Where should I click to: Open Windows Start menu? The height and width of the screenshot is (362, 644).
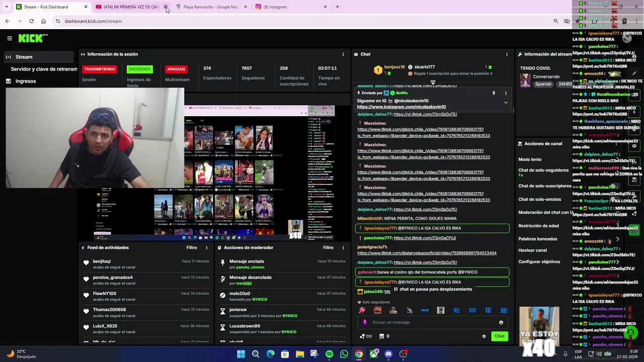pyautogui.click(x=240, y=354)
